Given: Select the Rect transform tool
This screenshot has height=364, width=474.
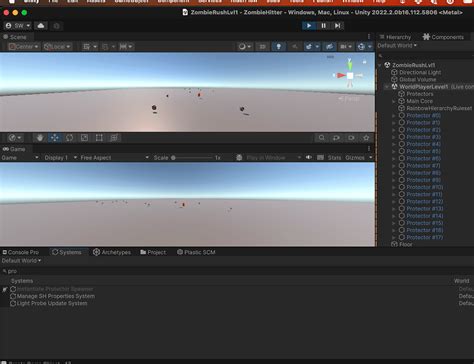Looking at the screenshot, I should [x=99, y=138].
